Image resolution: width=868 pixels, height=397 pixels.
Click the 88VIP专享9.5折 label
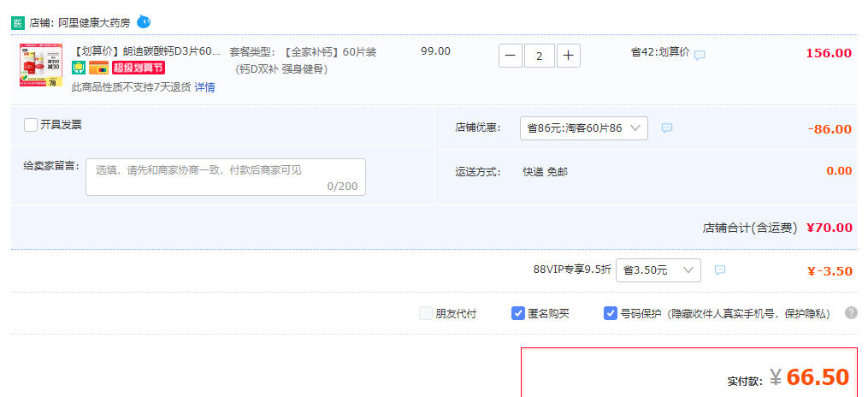coord(572,270)
